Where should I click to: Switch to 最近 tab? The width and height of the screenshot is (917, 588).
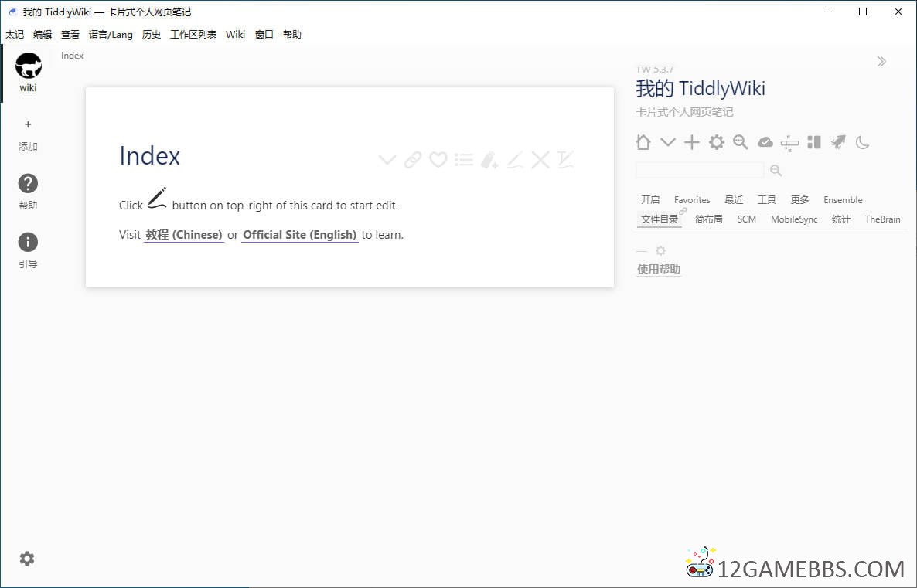(x=734, y=200)
